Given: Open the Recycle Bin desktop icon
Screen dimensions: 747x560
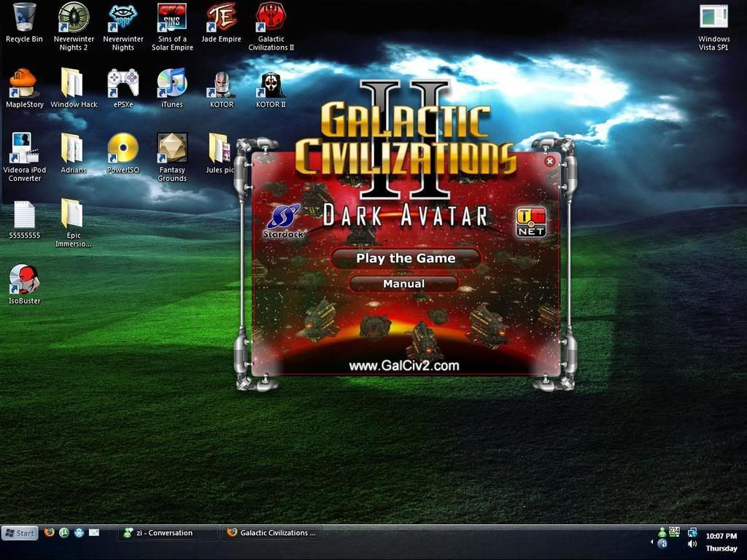Looking at the screenshot, I should pyautogui.click(x=24, y=23).
